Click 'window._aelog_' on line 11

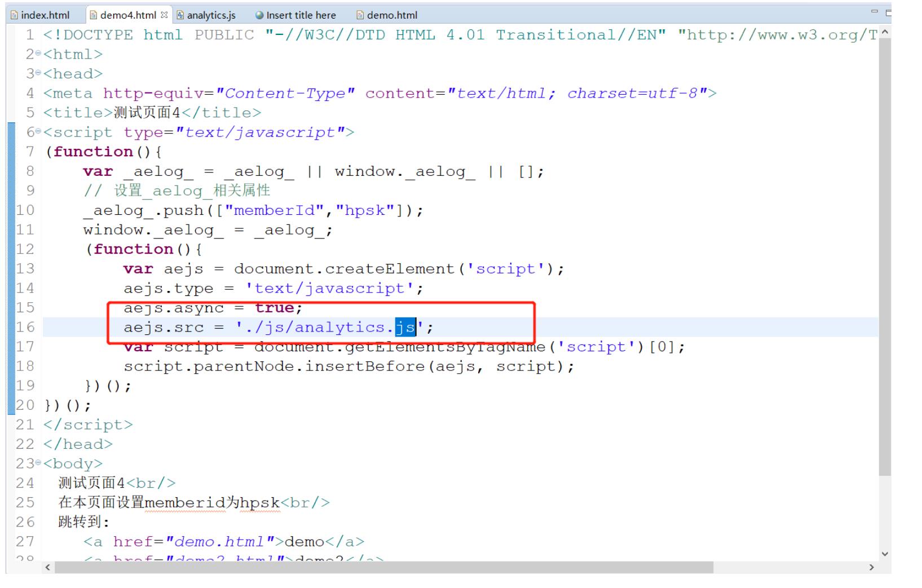point(153,230)
